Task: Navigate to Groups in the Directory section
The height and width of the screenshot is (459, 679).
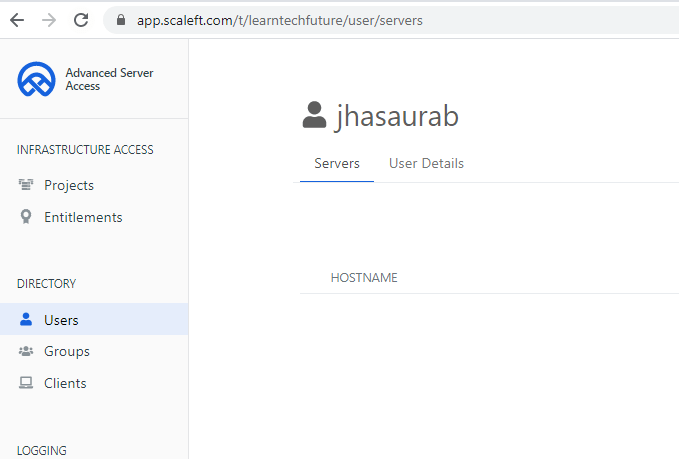Action: 67,351
